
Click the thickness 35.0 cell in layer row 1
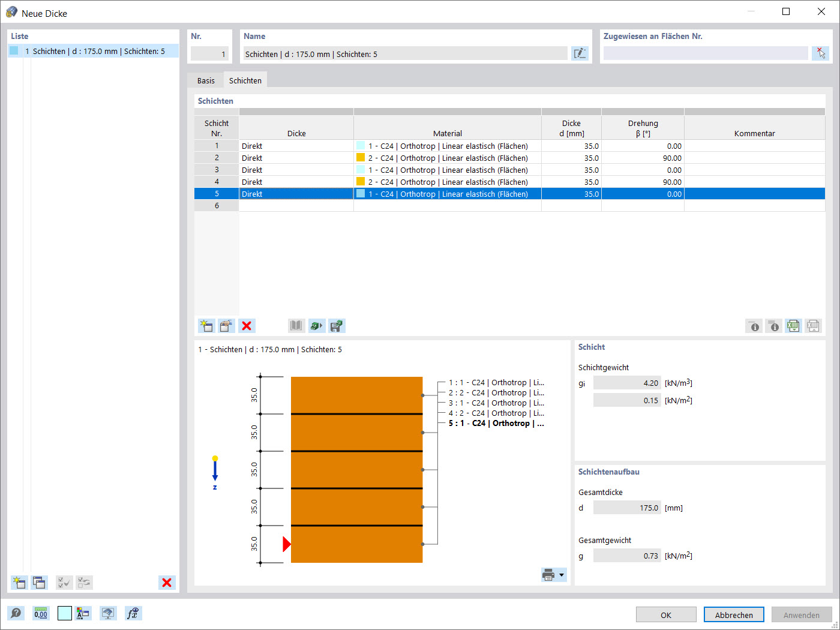571,146
